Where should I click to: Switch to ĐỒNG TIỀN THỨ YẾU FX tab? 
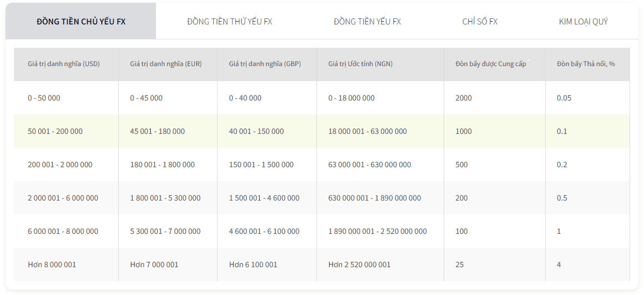coord(230,21)
